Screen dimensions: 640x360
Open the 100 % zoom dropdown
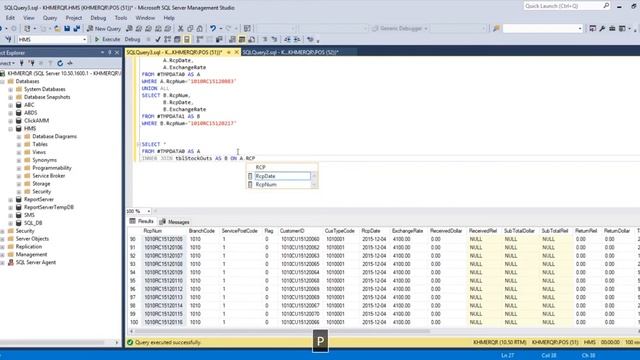pos(149,211)
